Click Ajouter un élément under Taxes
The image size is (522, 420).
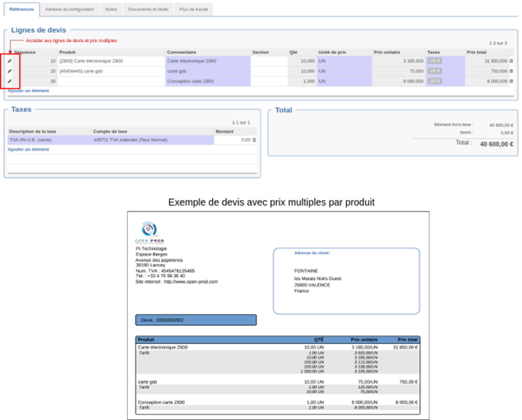(x=28, y=149)
